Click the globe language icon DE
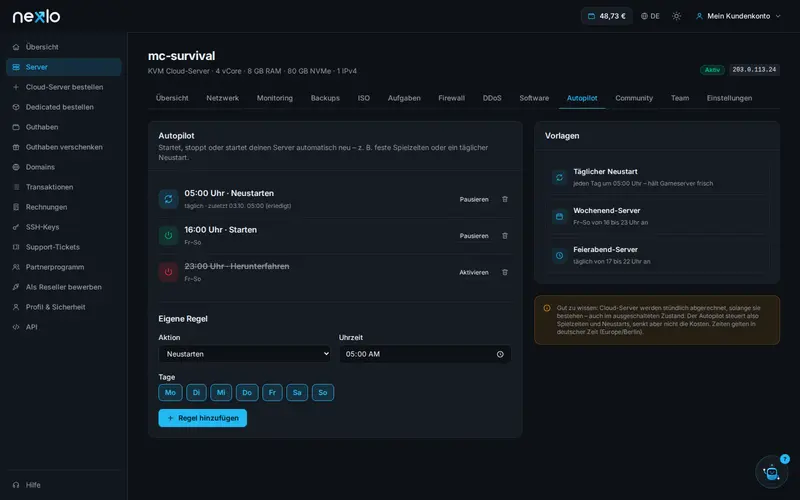This screenshot has width=800, height=500. click(651, 16)
